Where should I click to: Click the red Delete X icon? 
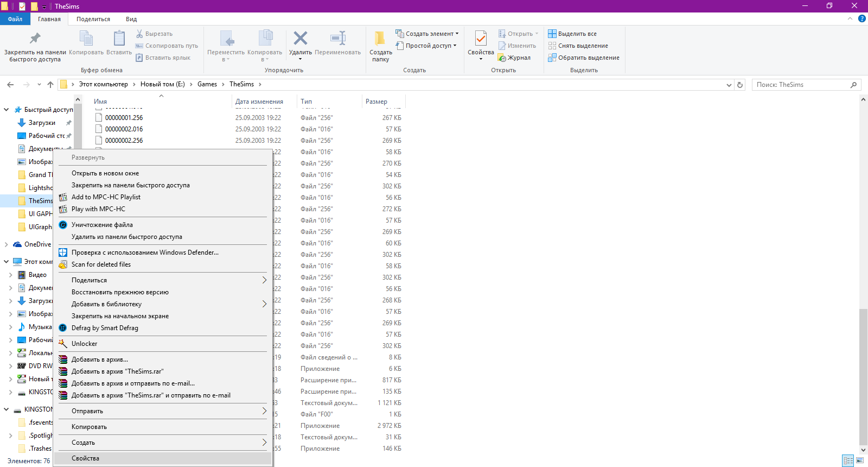(301, 38)
